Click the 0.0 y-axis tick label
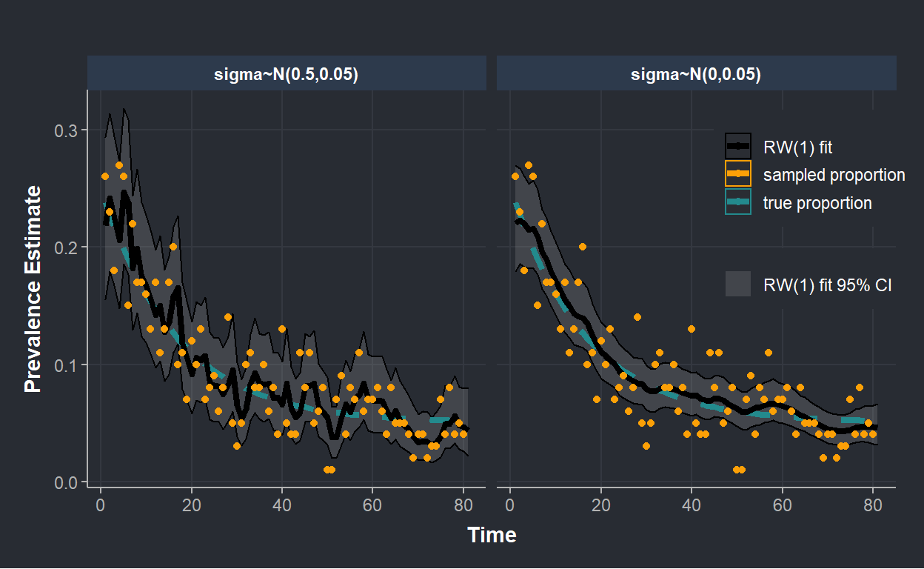This screenshot has width=924, height=569. (x=65, y=482)
